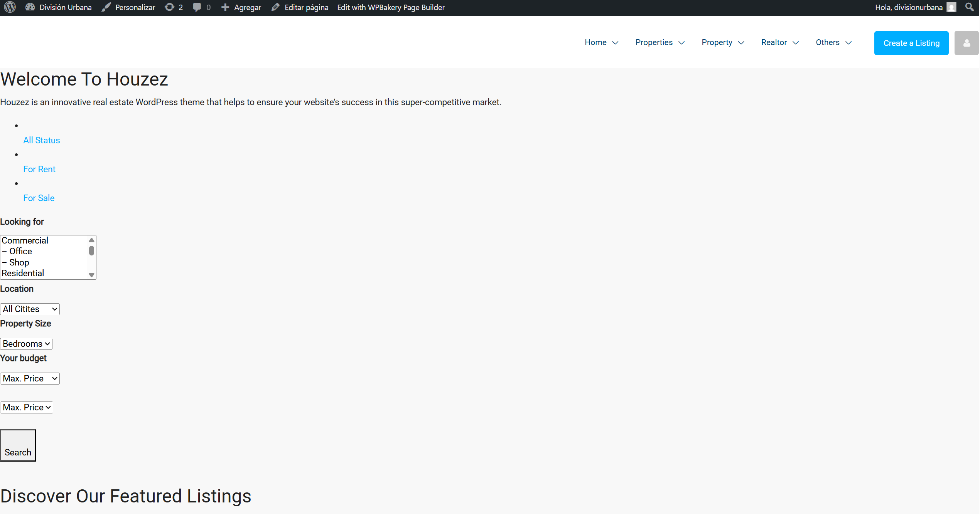Click the Looking for listbox scrollbar thumb

tap(91, 251)
